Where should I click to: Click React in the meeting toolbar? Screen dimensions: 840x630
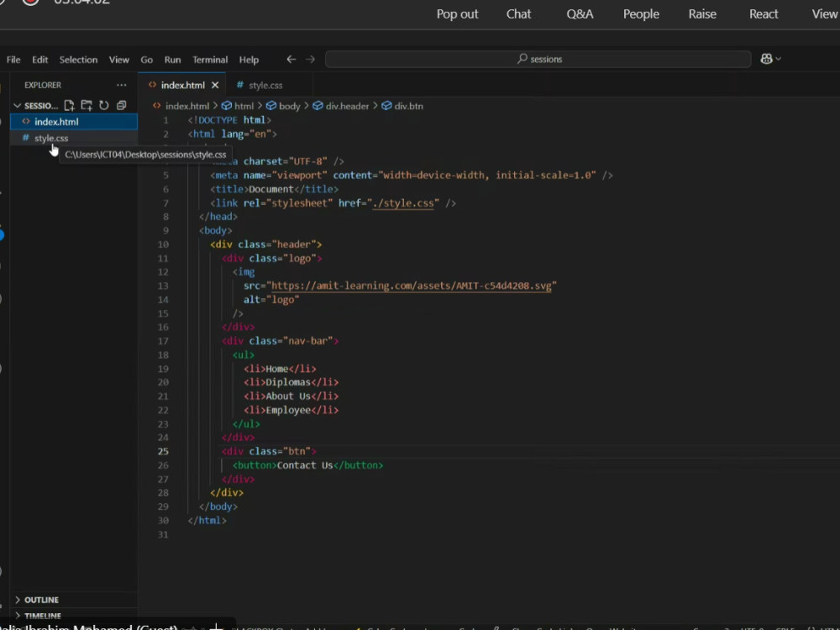(x=764, y=14)
